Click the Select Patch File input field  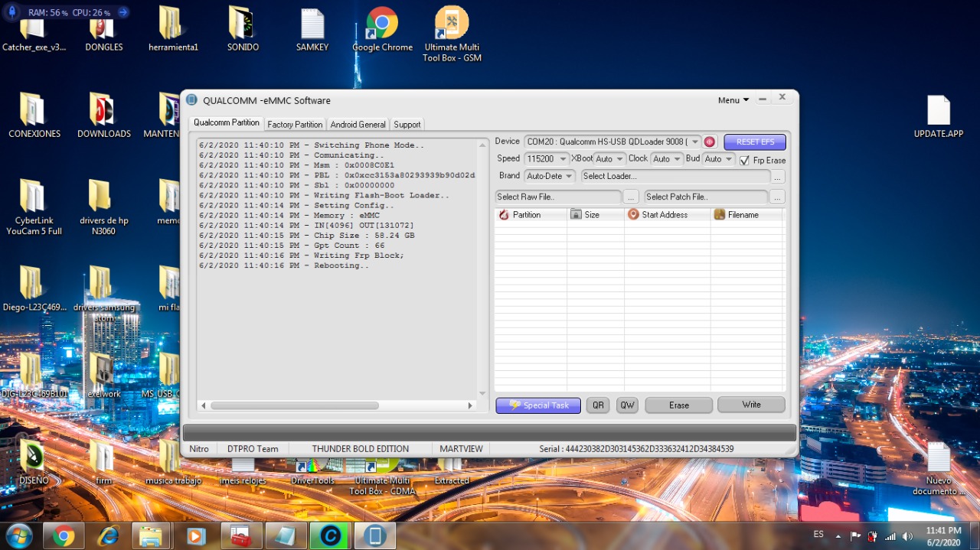pos(706,197)
